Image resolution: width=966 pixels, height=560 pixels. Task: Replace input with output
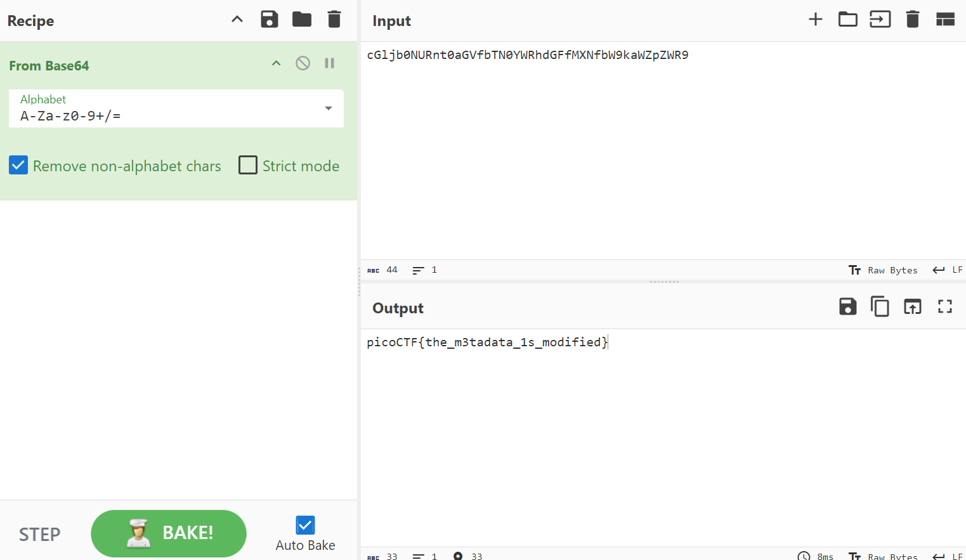pos(912,307)
